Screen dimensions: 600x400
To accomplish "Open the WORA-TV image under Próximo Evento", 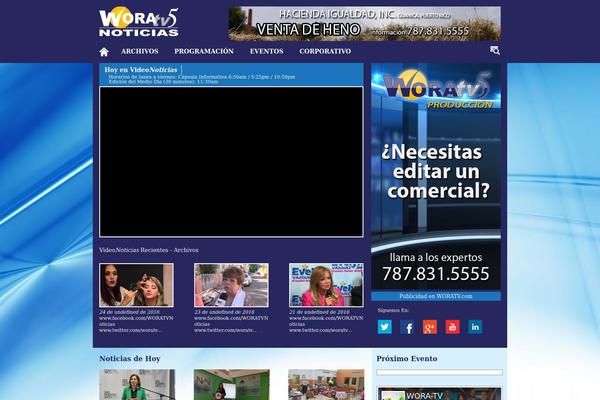I will pyautogui.click(x=439, y=393).
